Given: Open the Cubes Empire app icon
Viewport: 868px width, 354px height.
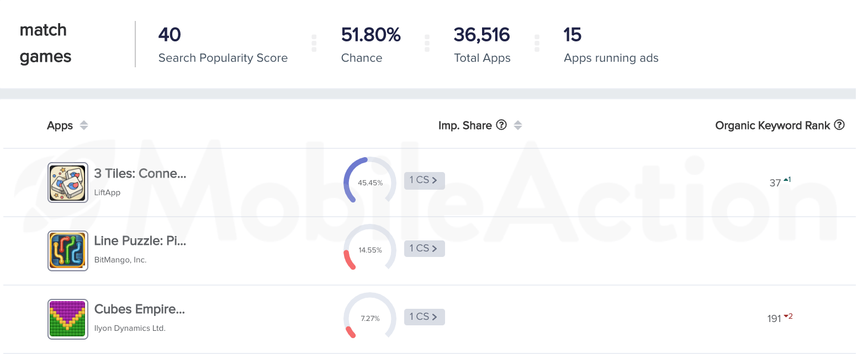Looking at the screenshot, I should [x=68, y=319].
